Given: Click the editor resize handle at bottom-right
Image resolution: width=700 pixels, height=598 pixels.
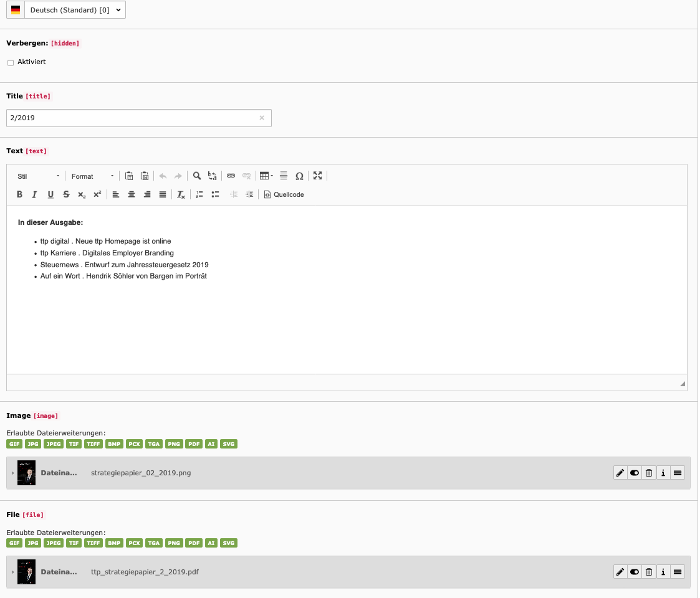Looking at the screenshot, I should pyautogui.click(x=683, y=384).
